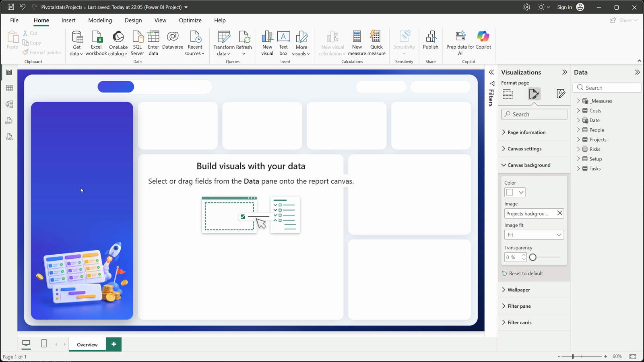Create a New measure
This screenshot has width=644, height=362.
(x=357, y=43)
